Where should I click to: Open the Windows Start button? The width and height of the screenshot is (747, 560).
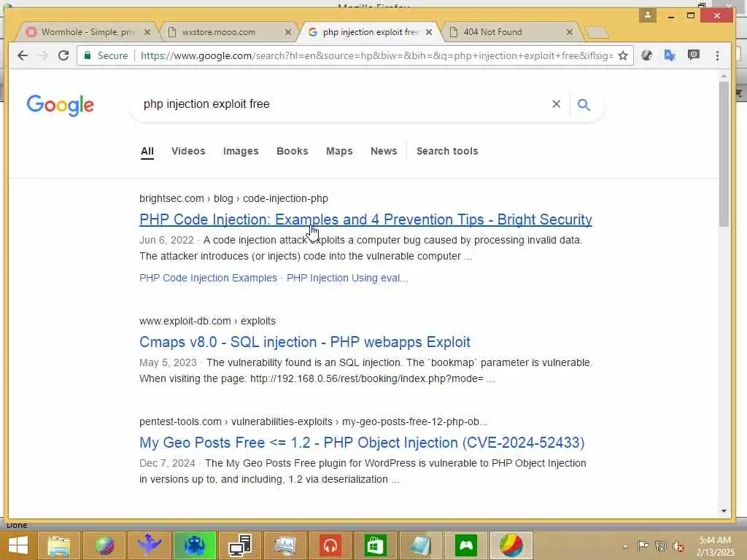18,545
